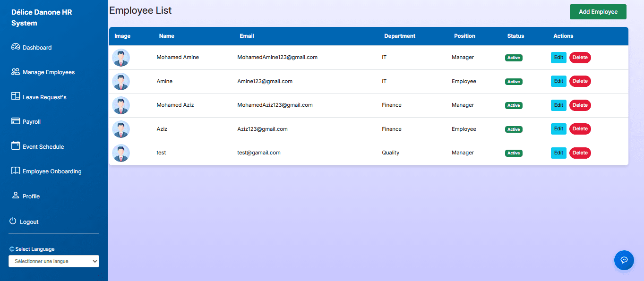The width and height of the screenshot is (644, 281).
Task: Click the Event Schedule calendar icon
Action: click(16, 146)
